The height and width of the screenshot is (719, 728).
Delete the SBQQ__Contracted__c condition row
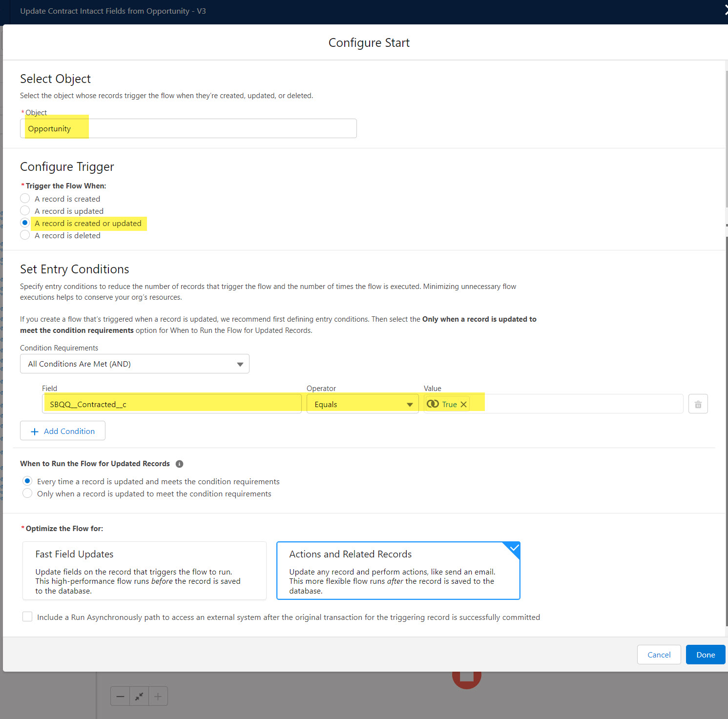tap(698, 404)
